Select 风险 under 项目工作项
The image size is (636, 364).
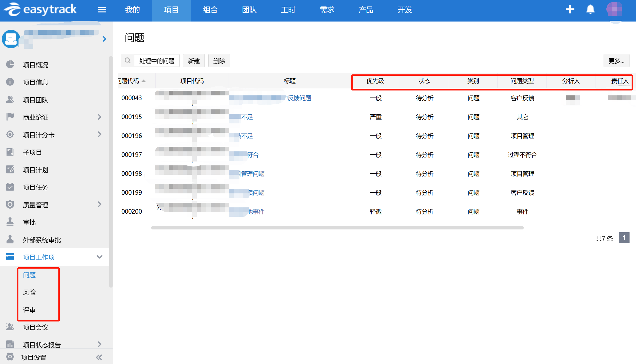click(29, 292)
